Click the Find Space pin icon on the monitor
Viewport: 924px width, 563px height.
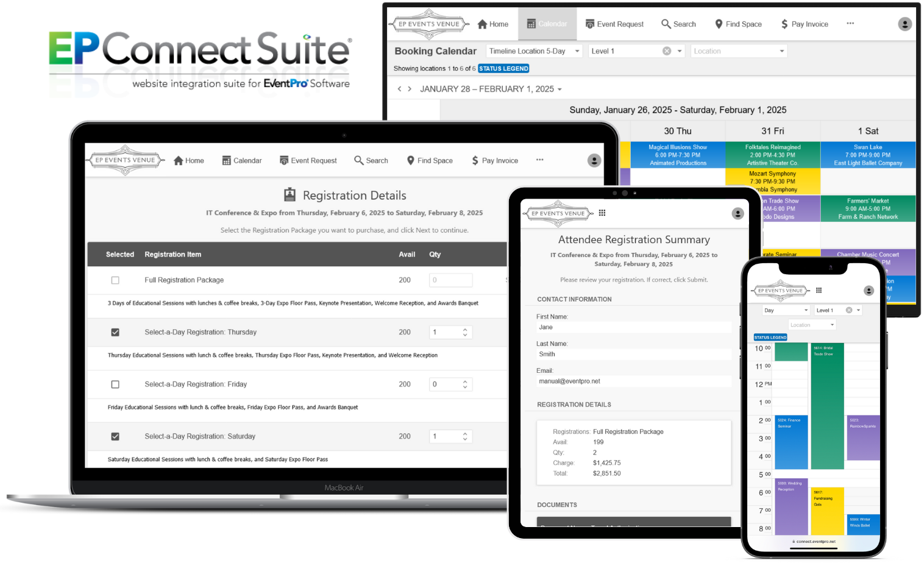(719, 24)
